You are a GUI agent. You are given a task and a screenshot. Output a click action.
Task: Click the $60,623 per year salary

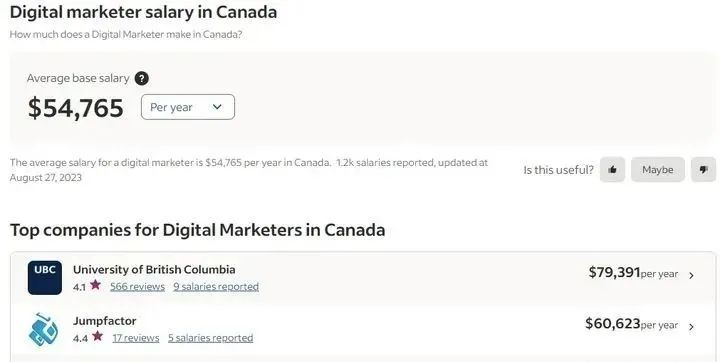pyautogui.click(x=631, y=324)
